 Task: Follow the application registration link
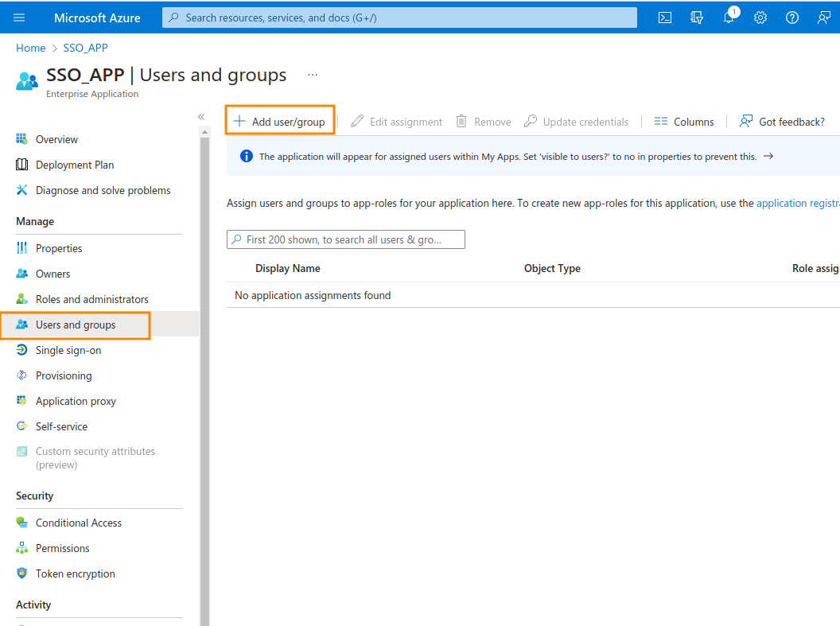[797, 203]
